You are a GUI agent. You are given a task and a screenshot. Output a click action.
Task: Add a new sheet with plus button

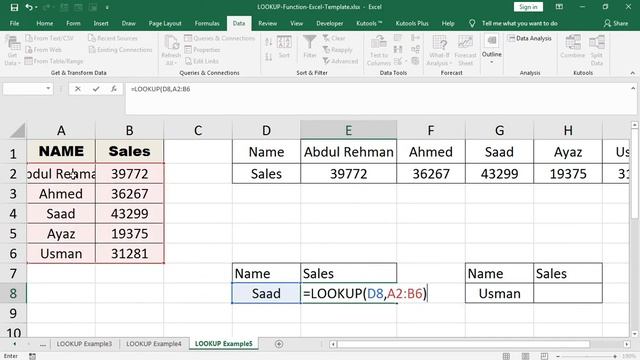279,344
